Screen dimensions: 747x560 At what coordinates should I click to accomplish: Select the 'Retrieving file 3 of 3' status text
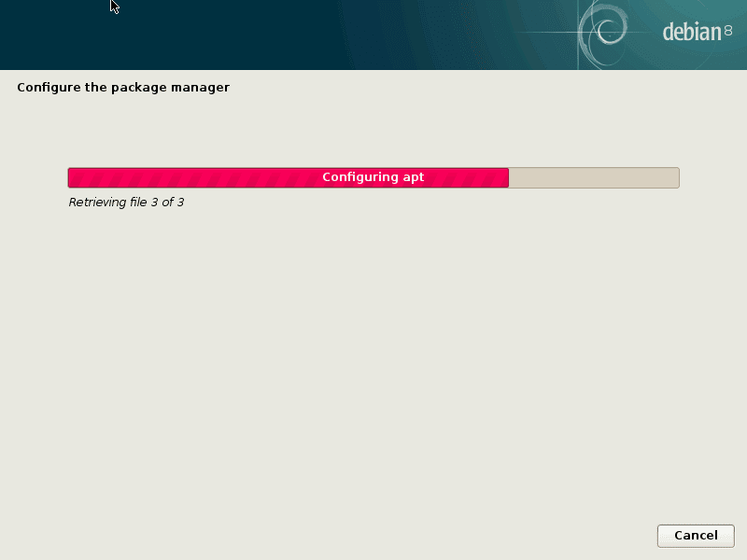126,203
